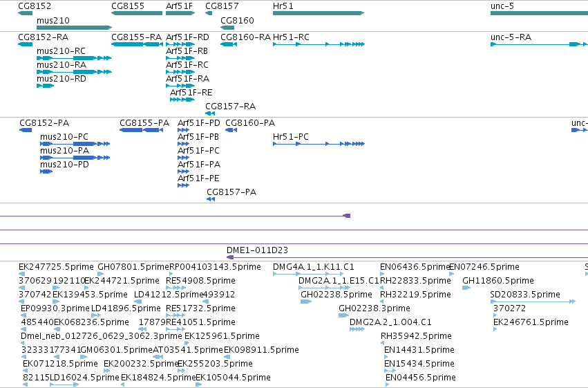Open the EK246761.5prime EST label
The height and width of the screenshot is (388, 588).
point(531,322)
